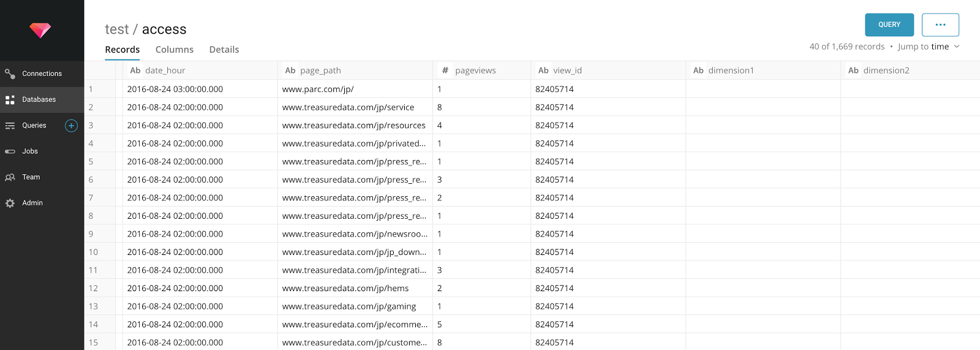
Task: Select the www.treasuredata.com/jp/privated... cell
Action: point(355,143)
